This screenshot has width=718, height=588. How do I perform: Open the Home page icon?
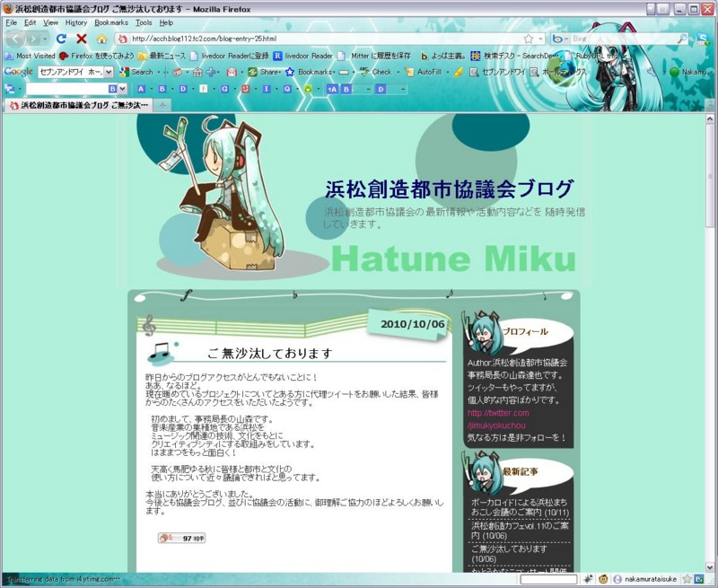click(101, 39)
